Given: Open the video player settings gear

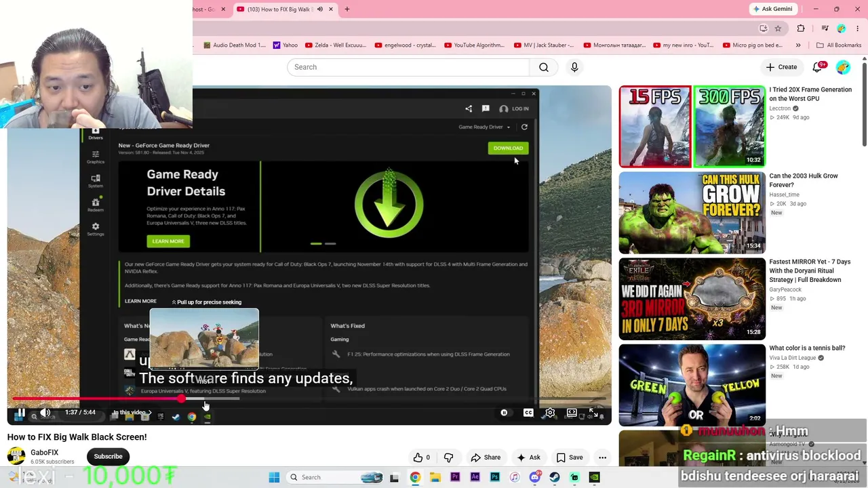Looking at the screenshot, I should pyautogui.click(x=550, y=412).
